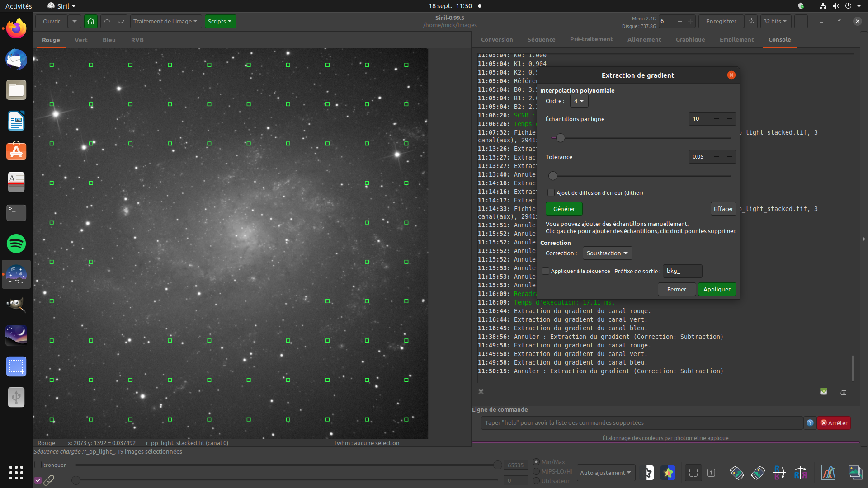Viewport: 868px width, 488px height.
Task: Open the frame list stack icon
Action: 855,473
